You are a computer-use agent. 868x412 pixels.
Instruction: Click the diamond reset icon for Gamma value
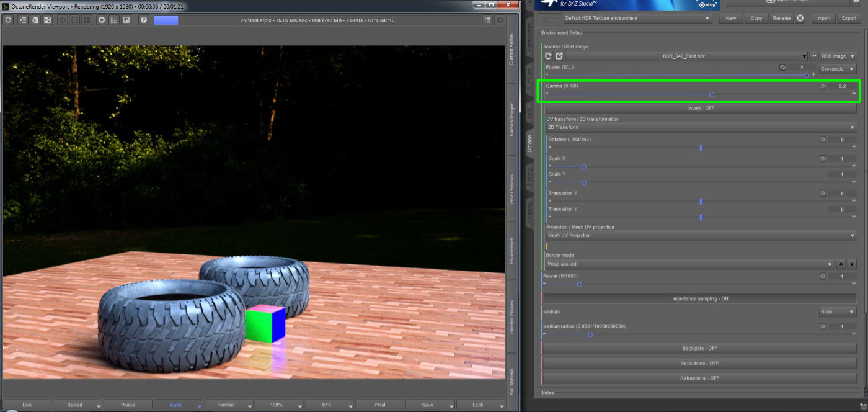tap(823, 86)
